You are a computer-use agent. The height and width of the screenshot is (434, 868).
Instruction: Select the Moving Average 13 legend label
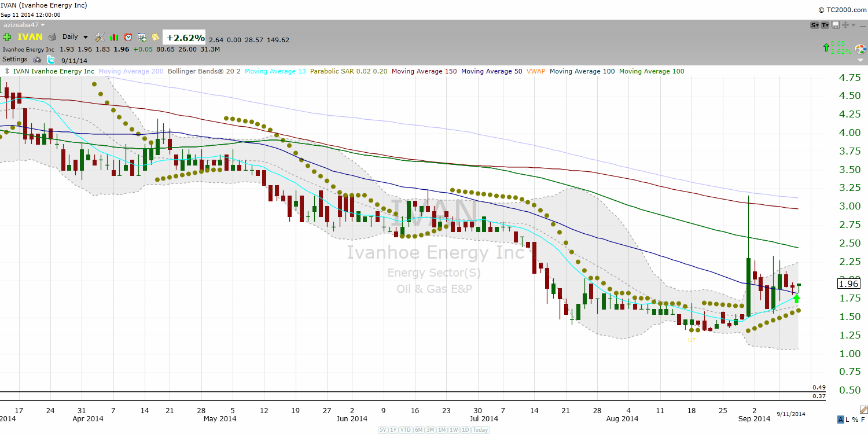pos(275,72)
